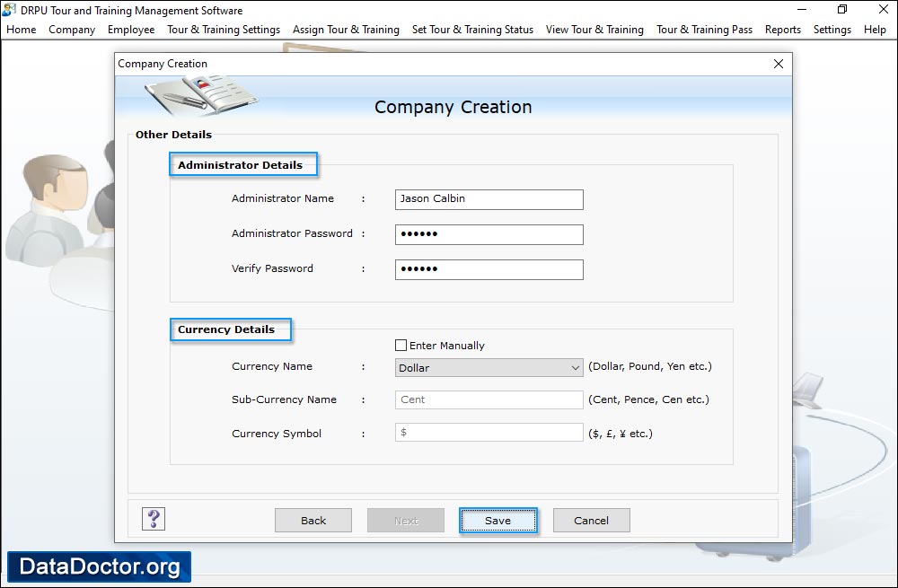
Task: Close the Company Creation dialog
Action: [x=779, y=64]
